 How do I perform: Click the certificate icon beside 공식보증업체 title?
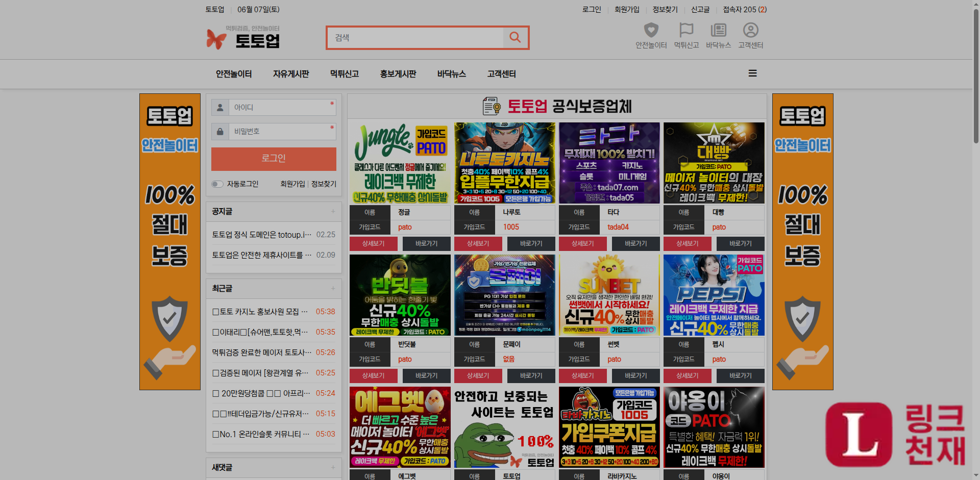point(492,106)
